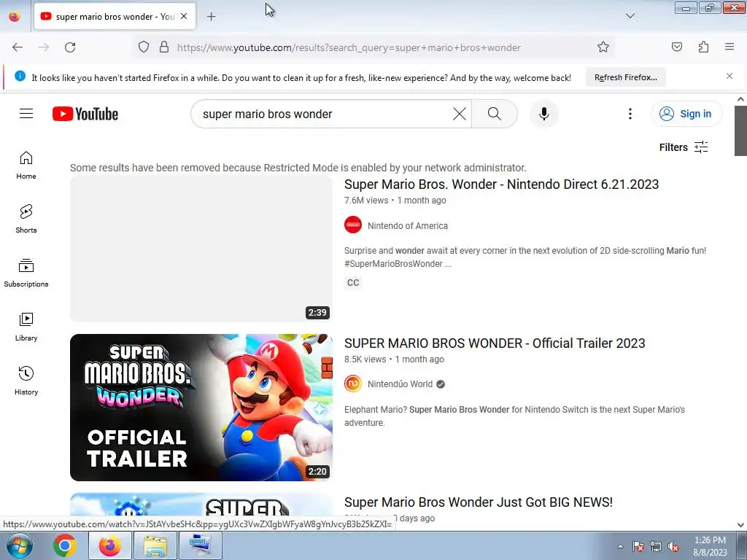Close the super mario bros wonder tab
Viewport: 747px width, 560px height.
(x=184, y=16)
